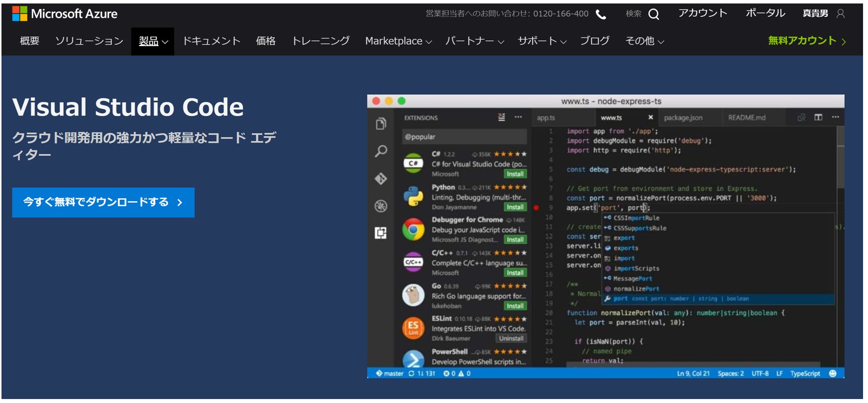Viewport: 868px width, 403px height.
Task: Click the user profile icon beside 真貴男
Action: click(x=840, y=14)
